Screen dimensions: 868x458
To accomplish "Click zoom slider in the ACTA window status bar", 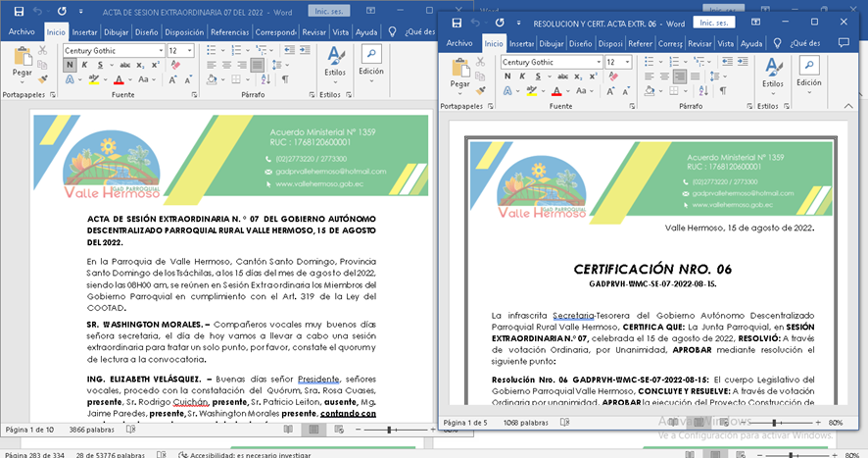I will point(390,430).
